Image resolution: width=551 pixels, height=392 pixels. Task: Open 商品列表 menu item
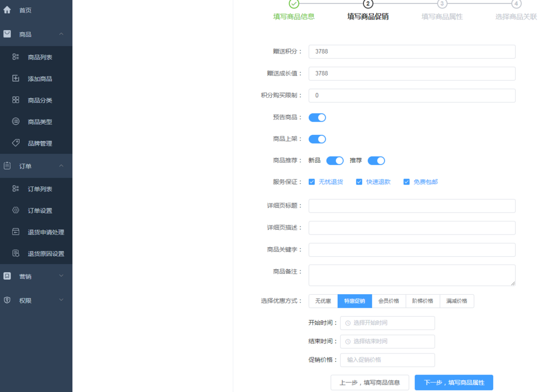tap(36, 57)
